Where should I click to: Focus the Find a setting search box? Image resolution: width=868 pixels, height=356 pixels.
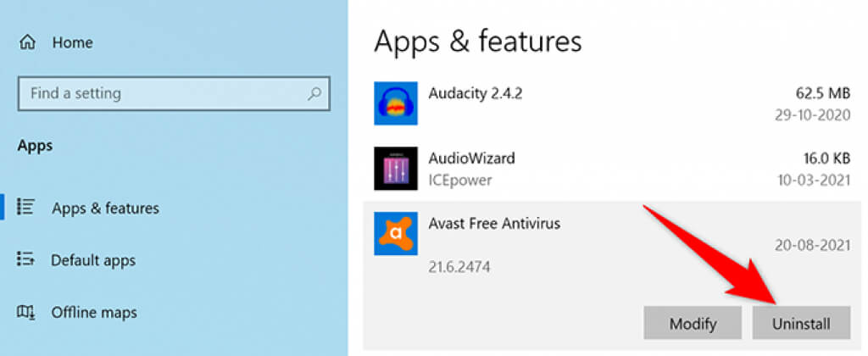click(x=174, y=93)
